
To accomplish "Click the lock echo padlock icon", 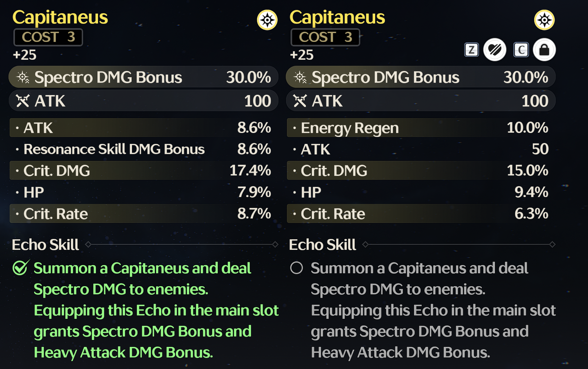I will tap(544, 50).
